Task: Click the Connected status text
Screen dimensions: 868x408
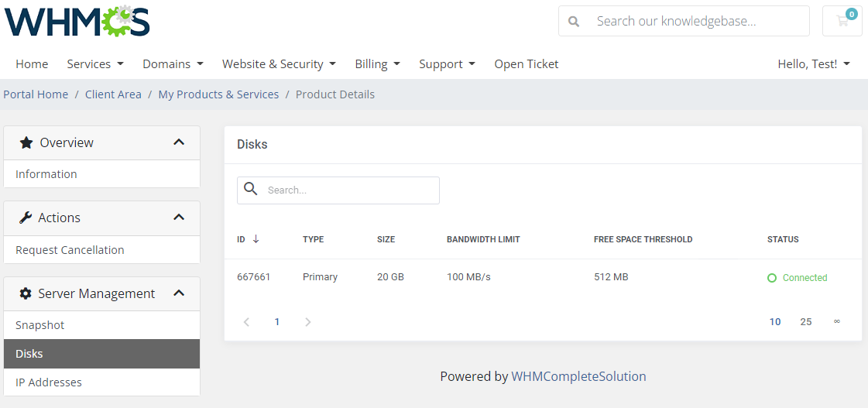Action: click(x=805, y=278)
